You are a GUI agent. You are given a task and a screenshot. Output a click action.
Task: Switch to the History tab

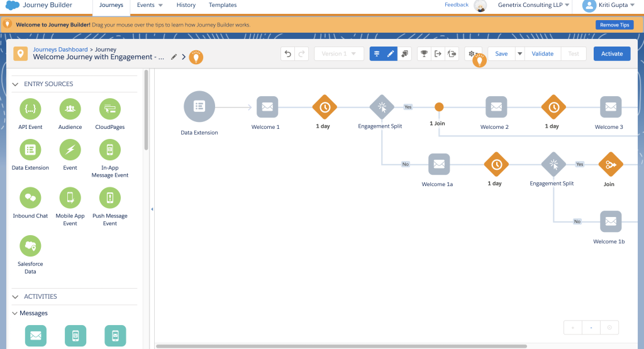(186, 5)
